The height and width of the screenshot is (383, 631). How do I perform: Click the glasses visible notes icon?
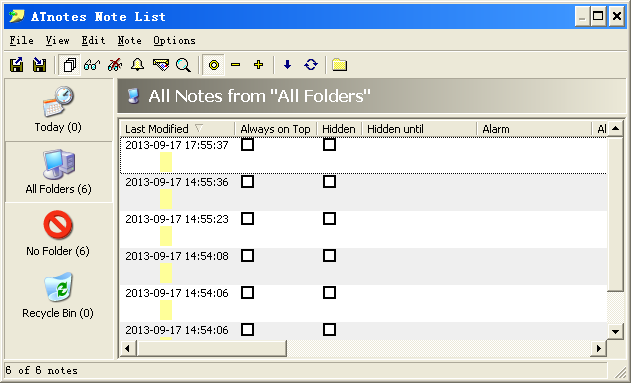pyautogui.click(x=92, y=65)
